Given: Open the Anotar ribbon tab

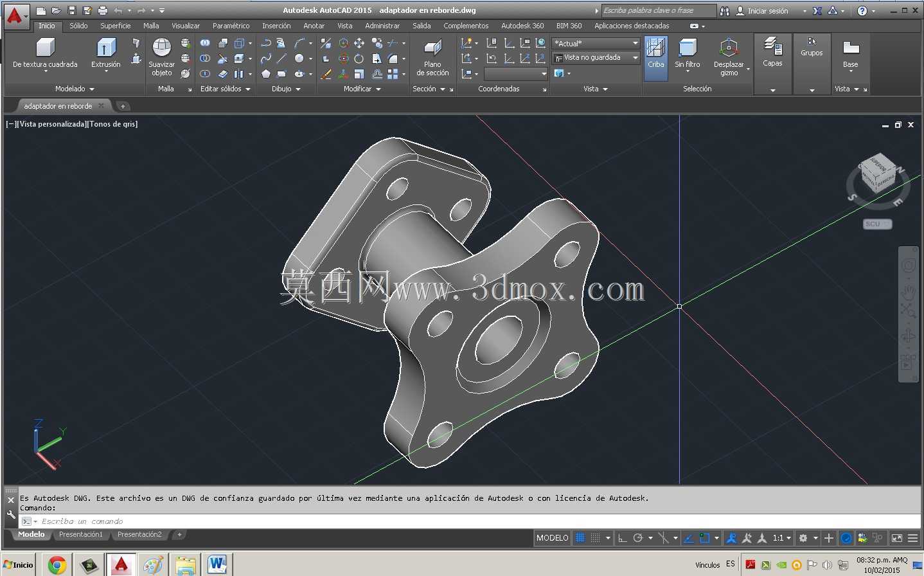Looking at the screenshot, I should coord(314,26).
